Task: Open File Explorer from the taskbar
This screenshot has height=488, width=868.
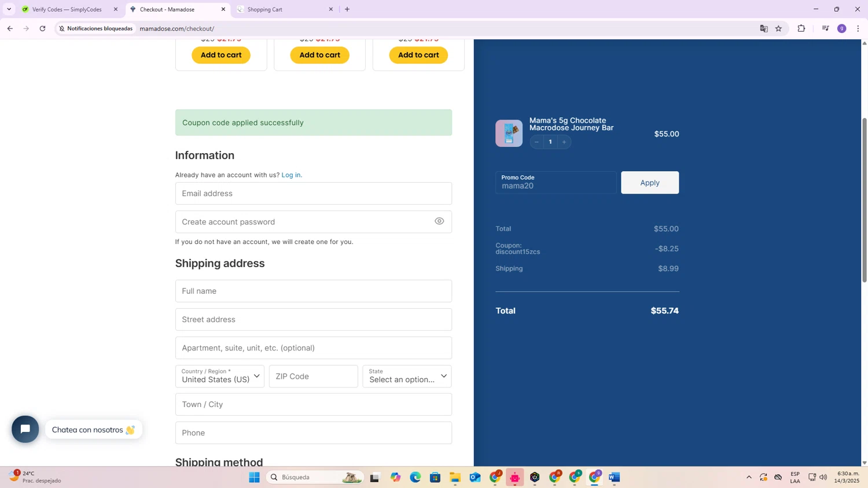Action: tap(455, 477)
